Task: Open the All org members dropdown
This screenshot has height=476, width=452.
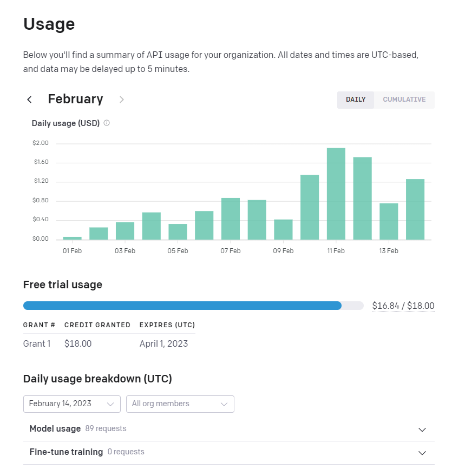Action: 180,404
